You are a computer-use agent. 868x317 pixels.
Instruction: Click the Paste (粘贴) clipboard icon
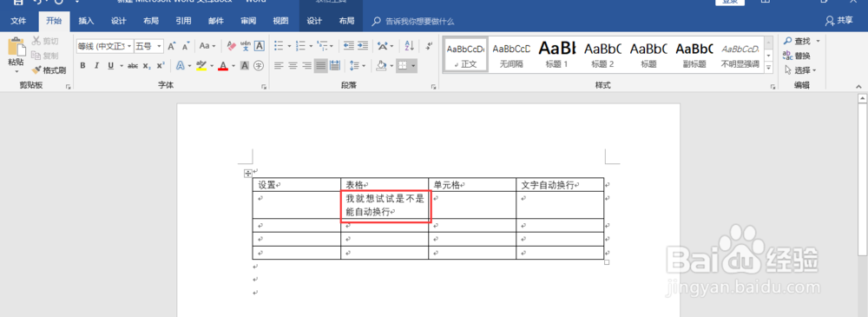click(x=16, y=47)
